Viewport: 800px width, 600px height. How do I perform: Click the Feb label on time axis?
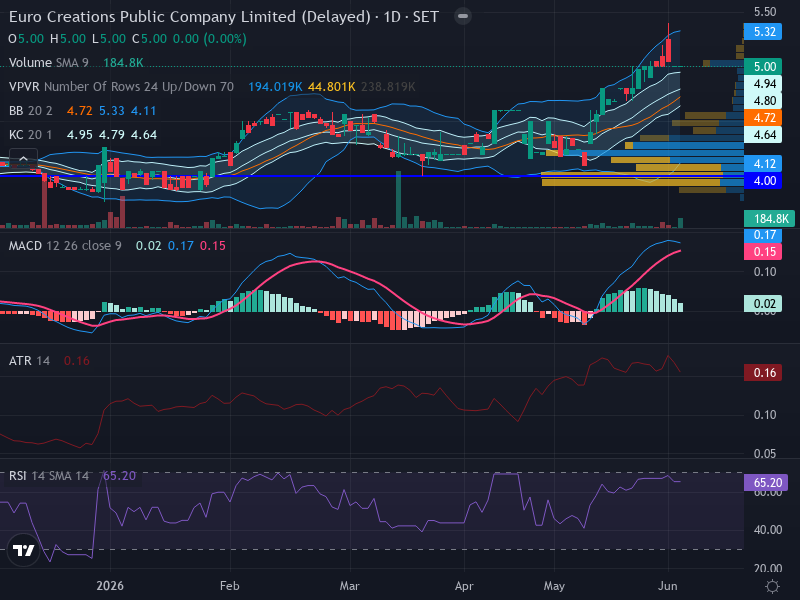(230, 586)
